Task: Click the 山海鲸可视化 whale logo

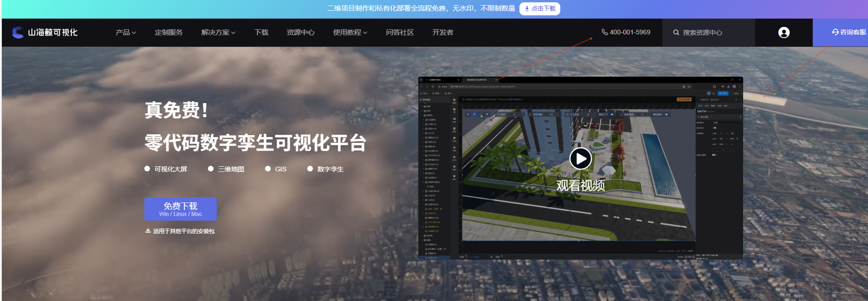Action: click(18, 32)
